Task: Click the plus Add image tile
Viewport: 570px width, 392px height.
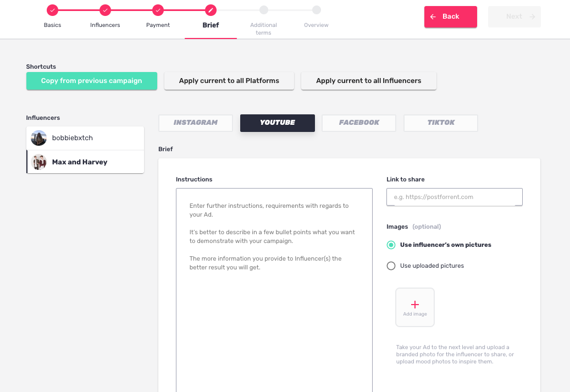Action: pyautogui.click(x=415, y=307)
